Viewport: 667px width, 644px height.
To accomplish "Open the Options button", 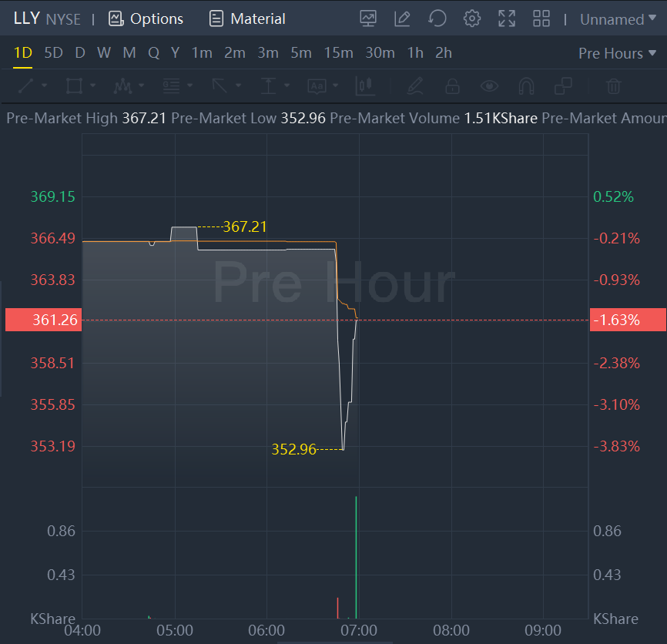I will click(146, 18).
